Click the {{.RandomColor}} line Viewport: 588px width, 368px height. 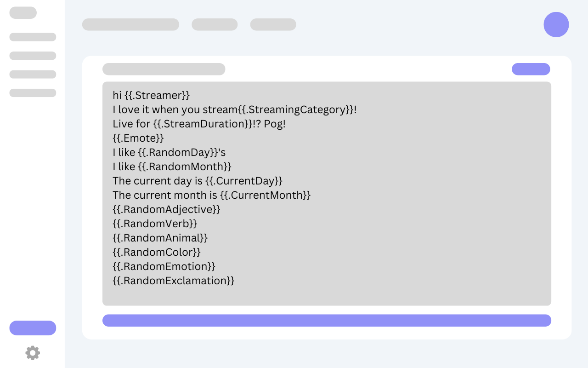pos(157,252)
